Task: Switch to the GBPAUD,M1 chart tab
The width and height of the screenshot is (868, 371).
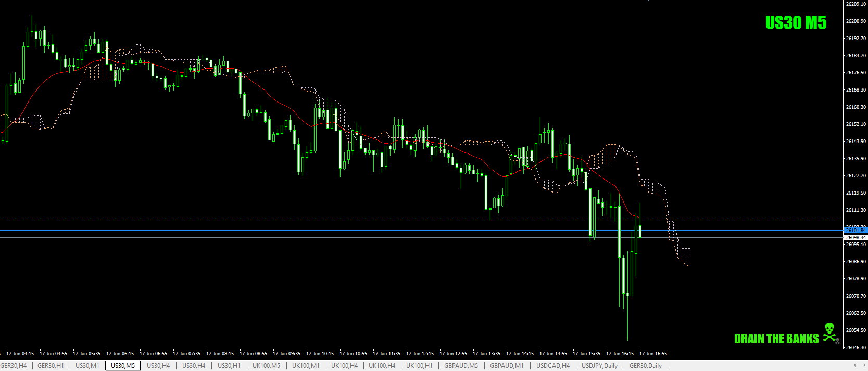Action: coord(507,366)
